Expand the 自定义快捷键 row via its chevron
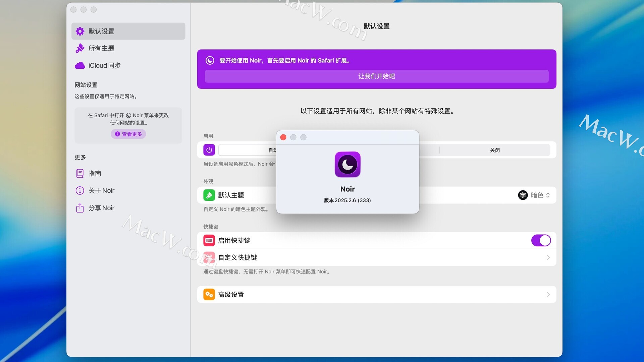644x362 pixels. click(548, 257)
